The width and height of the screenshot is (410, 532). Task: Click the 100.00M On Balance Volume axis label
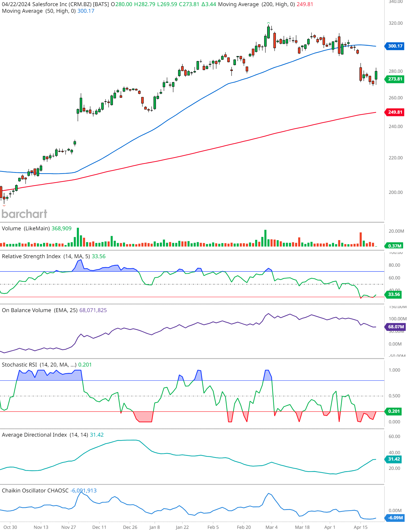coord(398,319)
